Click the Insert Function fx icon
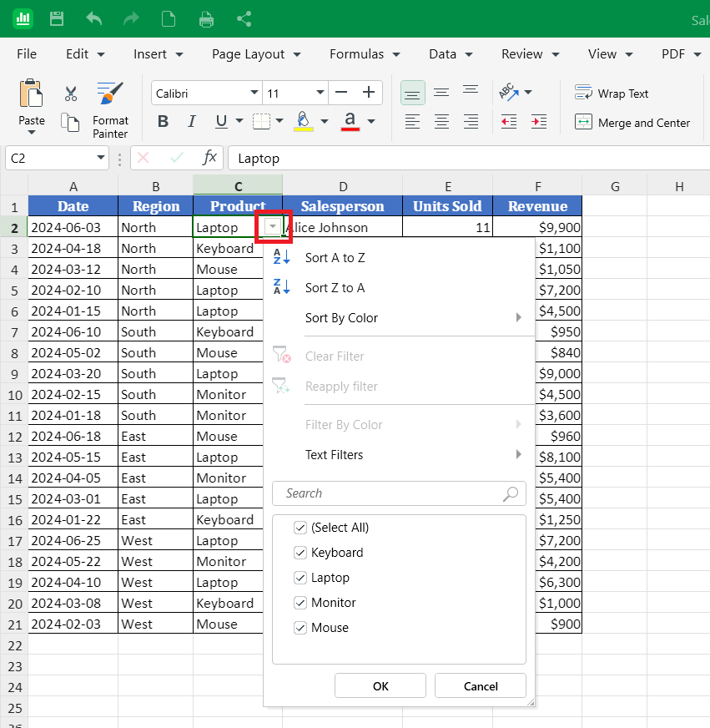710x728 pixels. click(209, 158)
